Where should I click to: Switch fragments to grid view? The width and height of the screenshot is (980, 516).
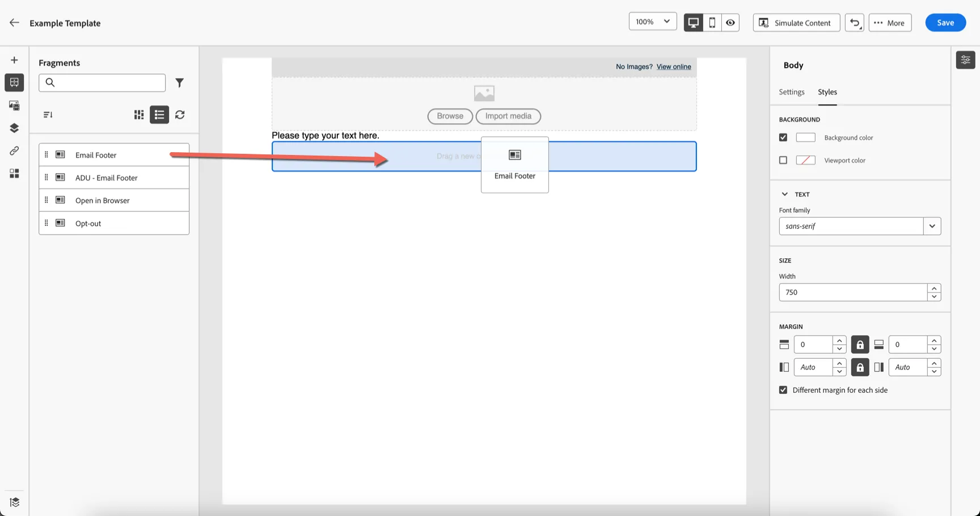click(x=139, y=115)
